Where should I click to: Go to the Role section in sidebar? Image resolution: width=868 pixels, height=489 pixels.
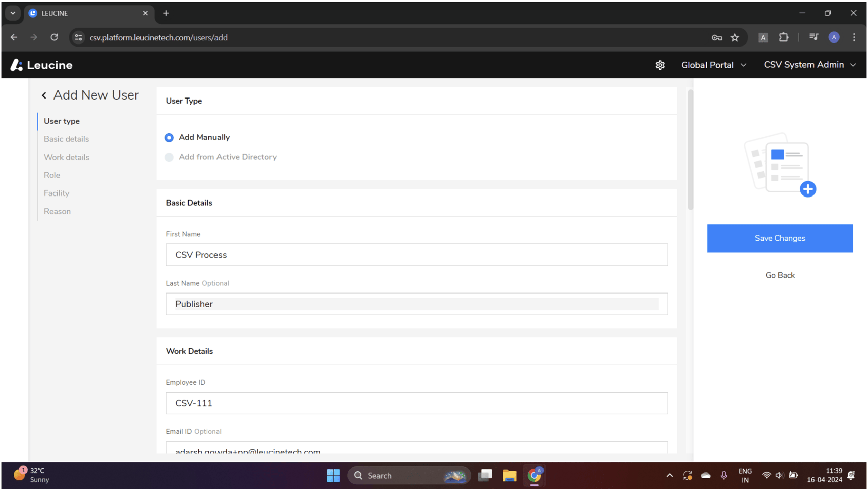coord(52,175)
